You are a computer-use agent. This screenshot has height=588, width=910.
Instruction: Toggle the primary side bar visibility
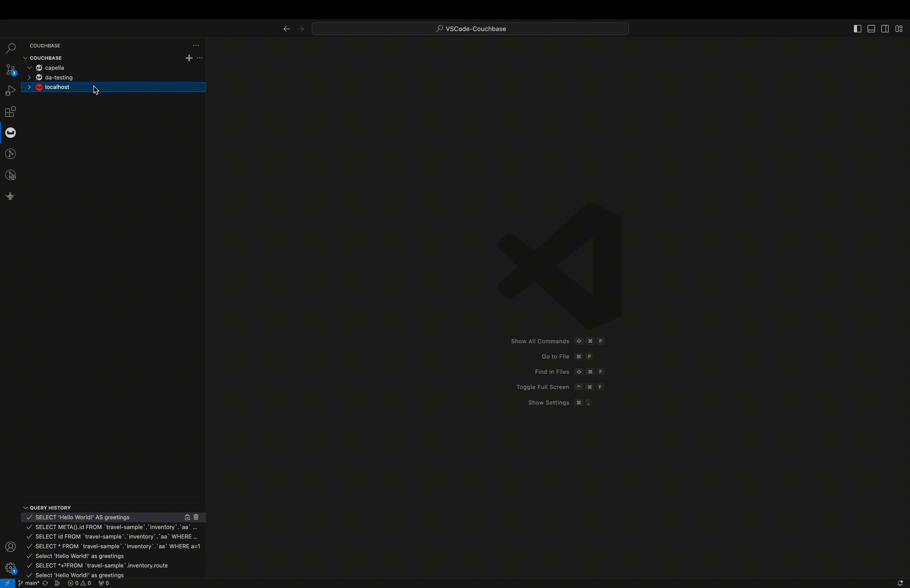857,29
